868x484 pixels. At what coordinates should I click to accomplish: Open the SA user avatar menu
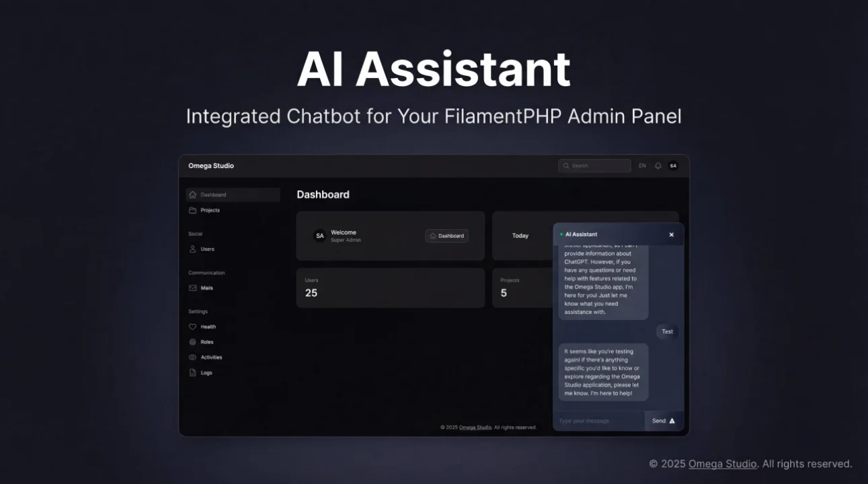coord(673,165)
